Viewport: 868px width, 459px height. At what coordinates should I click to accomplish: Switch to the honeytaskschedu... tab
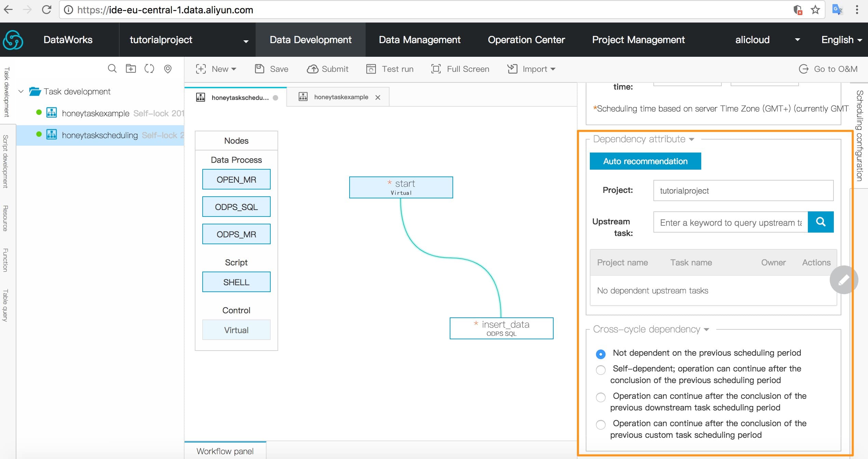click(235, 97)
